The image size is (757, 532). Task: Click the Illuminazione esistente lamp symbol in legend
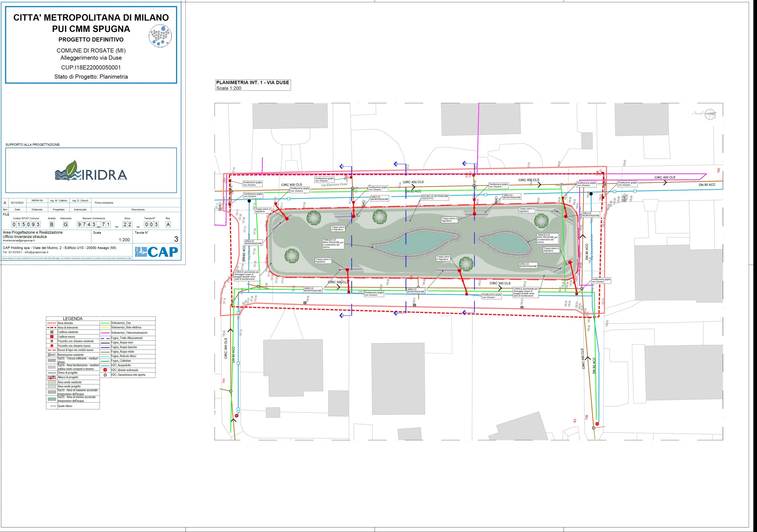[x=52, y=355]
